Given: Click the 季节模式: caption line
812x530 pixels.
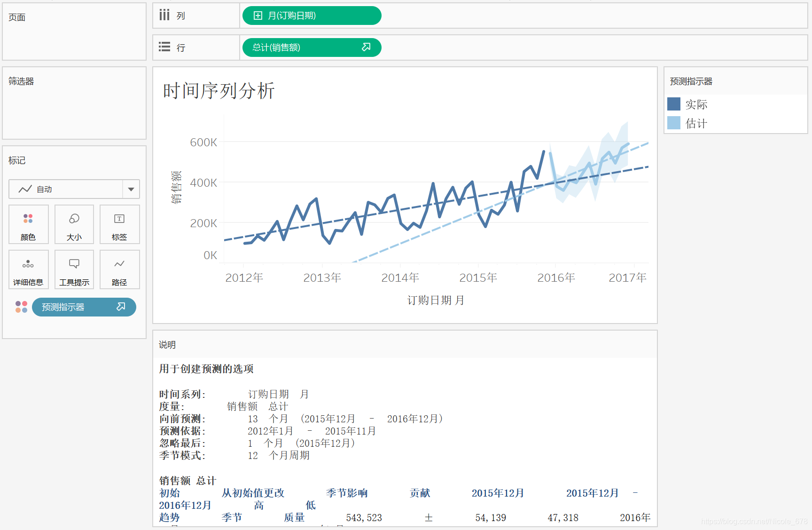Looking at the screenshot, I should point(234,455).
